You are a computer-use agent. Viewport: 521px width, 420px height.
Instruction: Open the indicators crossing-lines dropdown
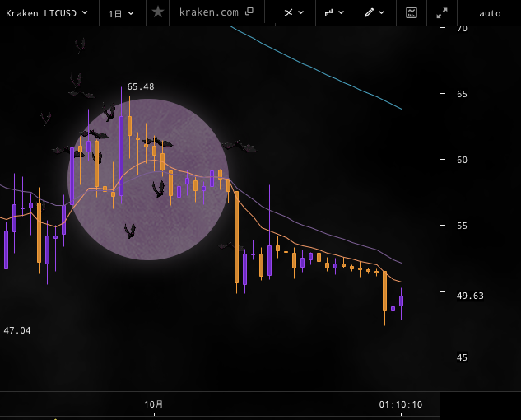coord(294,12)
